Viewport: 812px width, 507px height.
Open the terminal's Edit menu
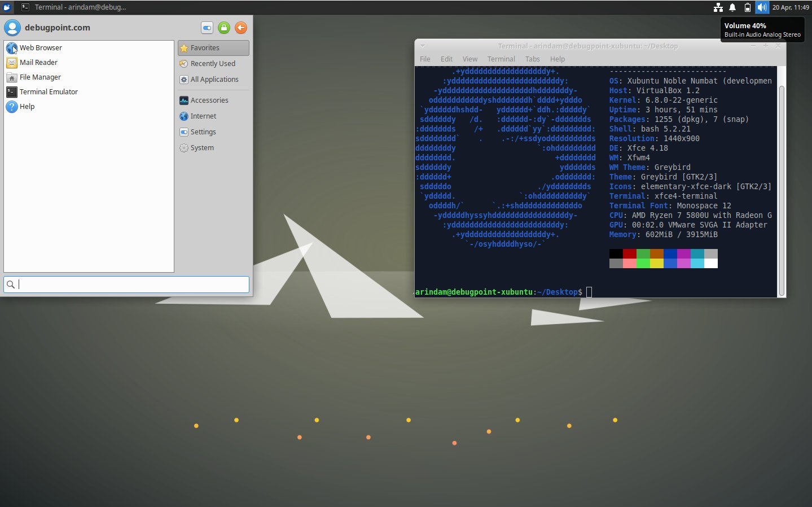pos(446,59)
